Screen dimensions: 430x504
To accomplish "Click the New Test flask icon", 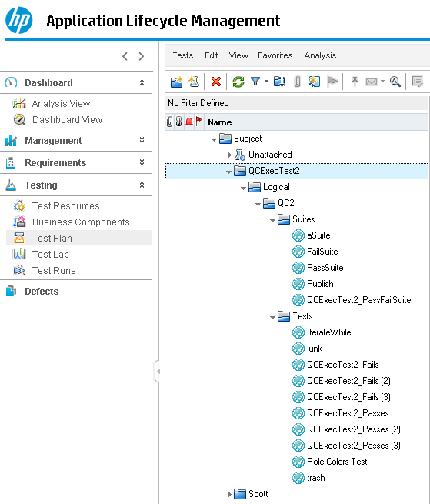I will click(x=194, y=82).
